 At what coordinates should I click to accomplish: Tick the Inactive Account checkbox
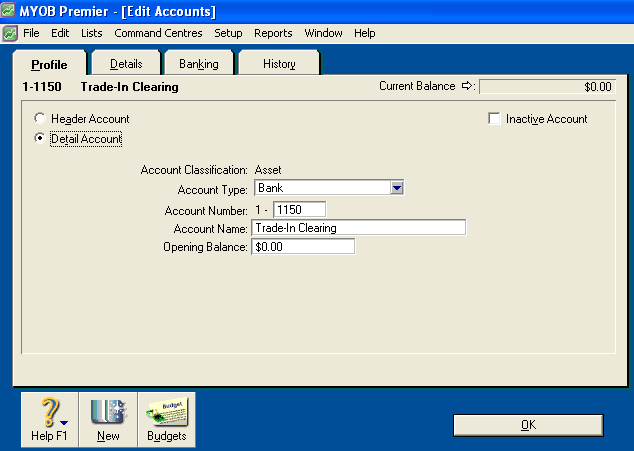click(494, 119)
